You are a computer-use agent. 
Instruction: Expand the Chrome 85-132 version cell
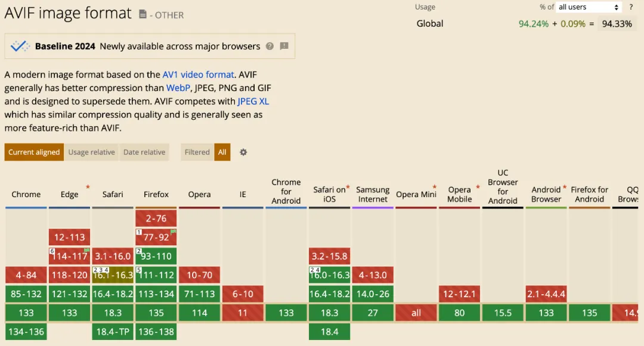[x=26, y=294]
